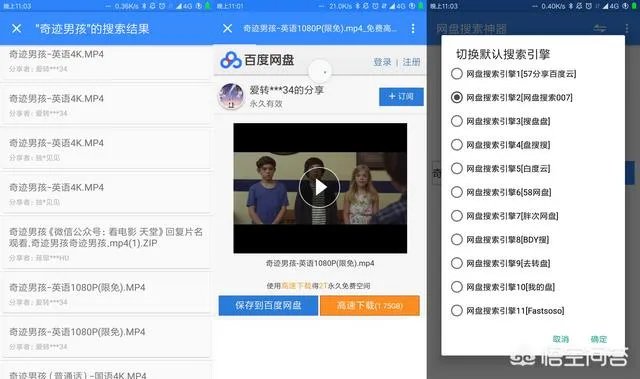
Task: Click 爱转***34的分享 title
Action: pos(287,90)
